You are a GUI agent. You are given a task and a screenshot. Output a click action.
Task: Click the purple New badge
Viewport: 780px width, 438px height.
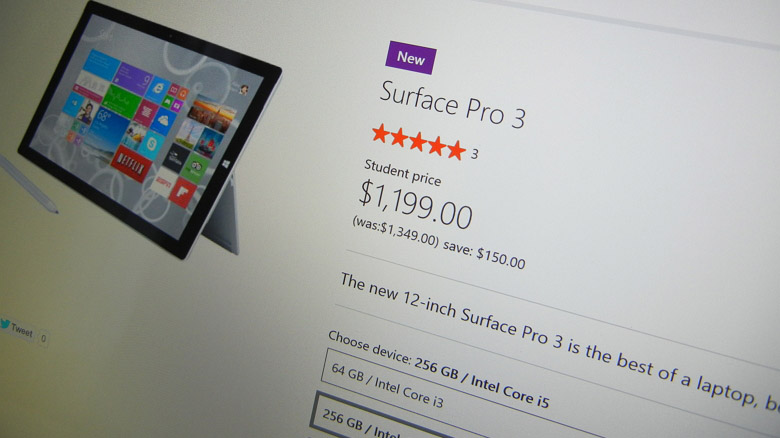(x=411, y=58)
